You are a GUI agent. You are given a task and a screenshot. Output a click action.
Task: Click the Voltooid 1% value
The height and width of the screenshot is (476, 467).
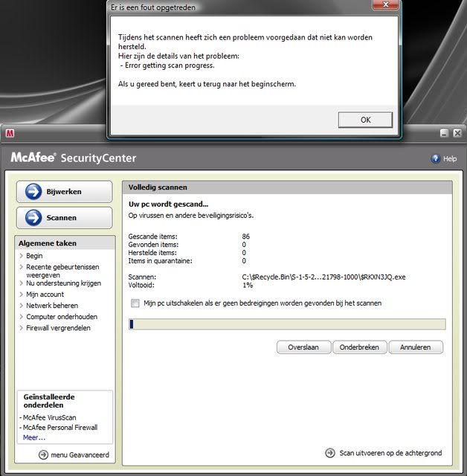248,285
